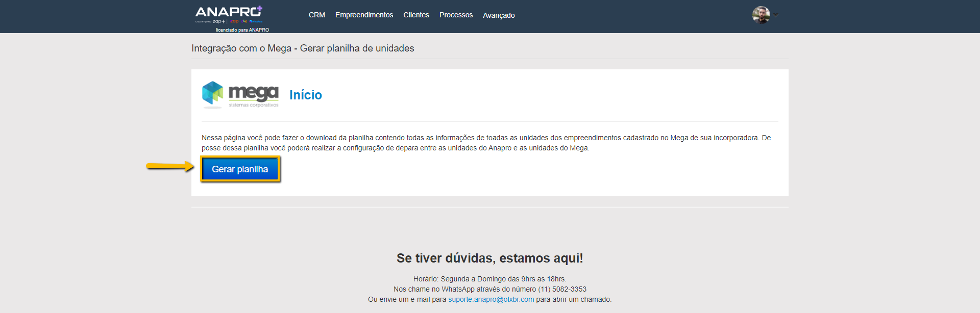Click the suporte.anapro@olxbr.com email link
Viewport: 980px width, 313px height.
491,299
